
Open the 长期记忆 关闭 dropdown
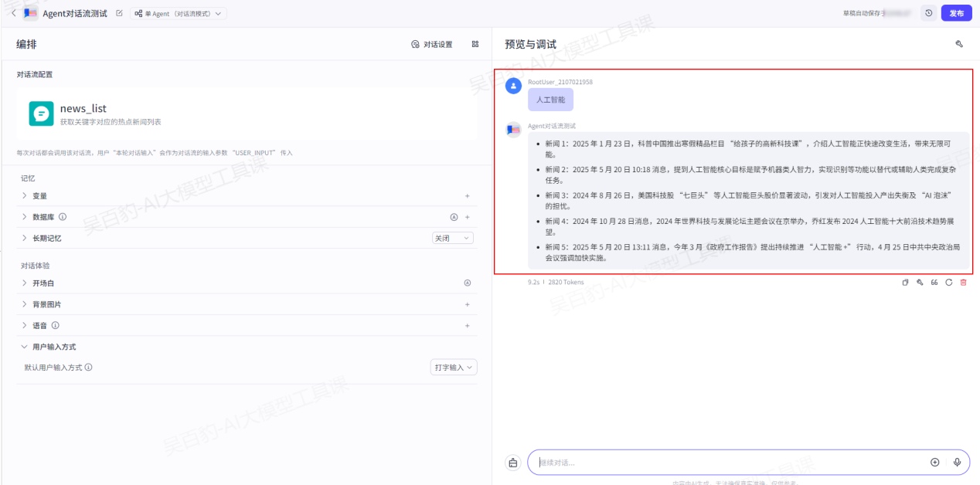(x=452, y=238)
